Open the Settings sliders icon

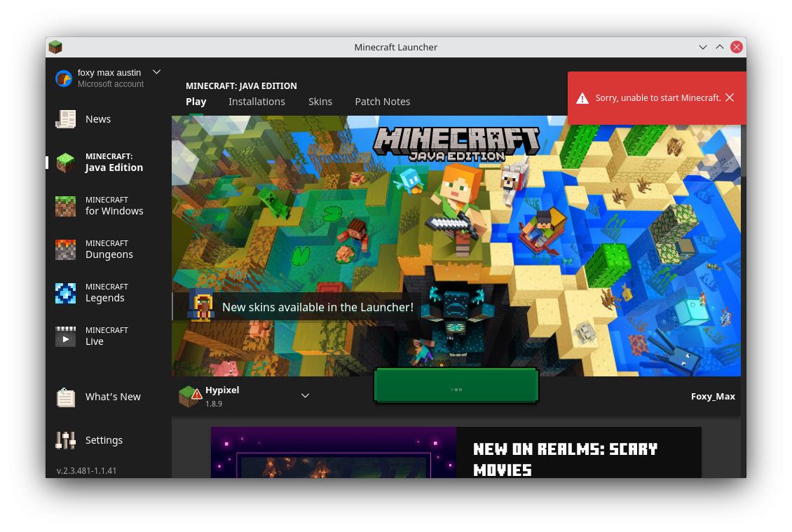[x=66, y=441]
